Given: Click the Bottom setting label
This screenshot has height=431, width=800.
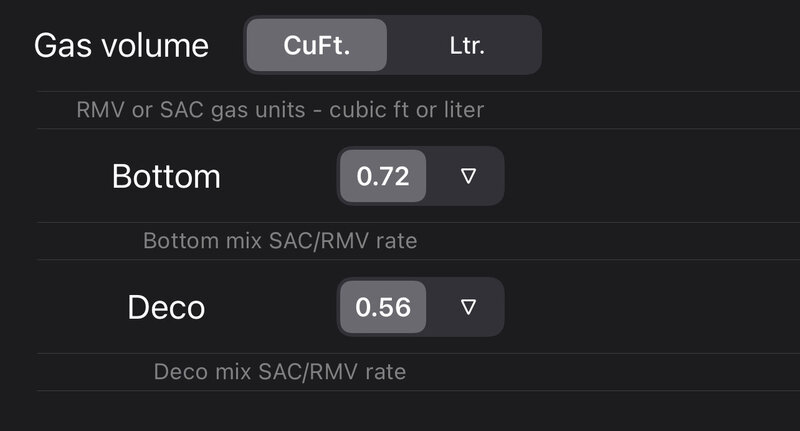Looking at the screenshot, I should click(166, 176).
